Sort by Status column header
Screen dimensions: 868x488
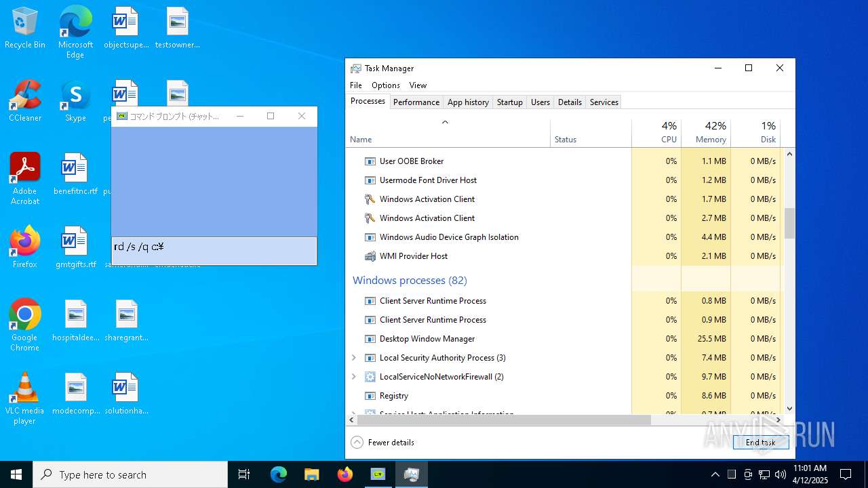591,133
